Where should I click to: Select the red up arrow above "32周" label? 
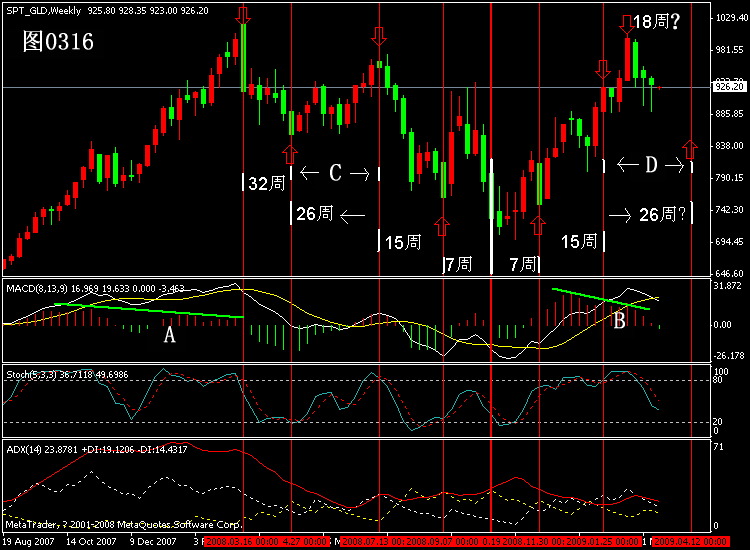tap(290, 152)
